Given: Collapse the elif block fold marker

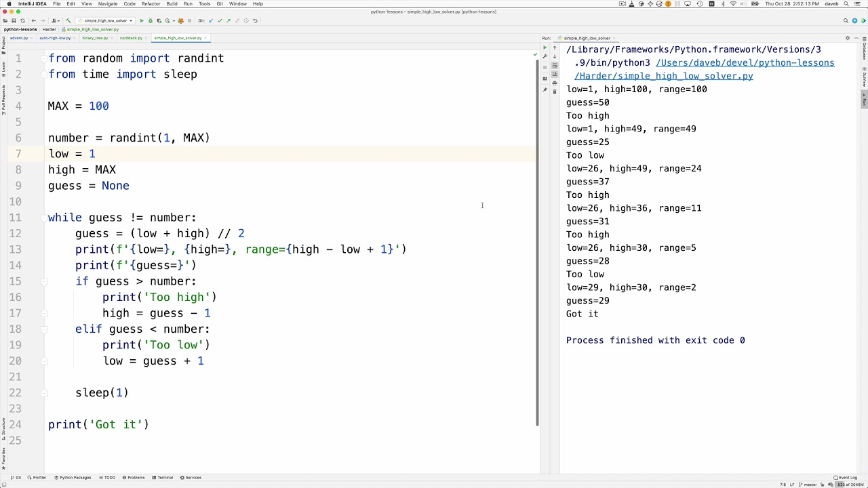Looking at the screenshot, I should click(x=44, y=329).
